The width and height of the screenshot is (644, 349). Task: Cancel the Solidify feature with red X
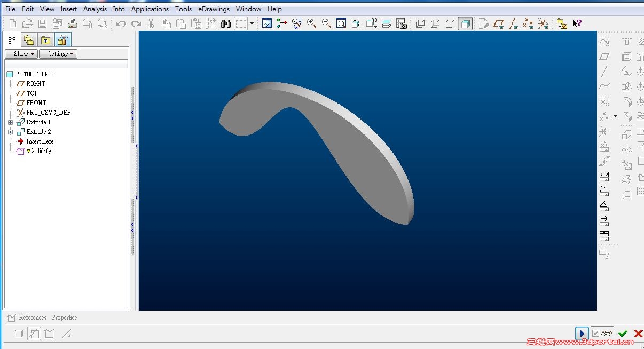tap(638, 334)
